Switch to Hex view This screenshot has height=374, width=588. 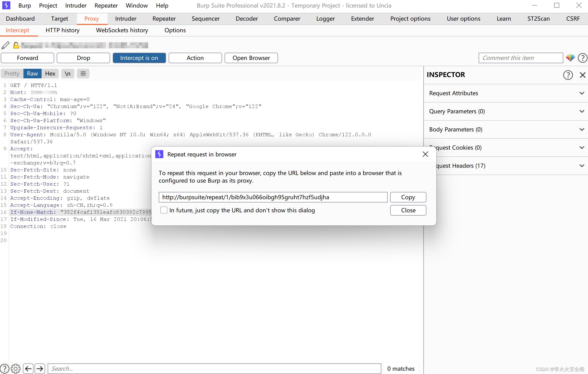pos(50,74)
